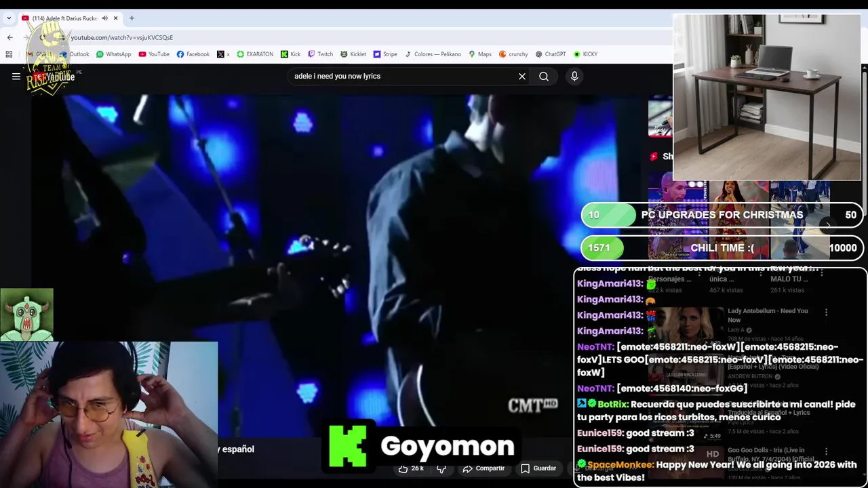Open the Twitch bookmark
Screen dimensions: 868x488
(320, 54)
